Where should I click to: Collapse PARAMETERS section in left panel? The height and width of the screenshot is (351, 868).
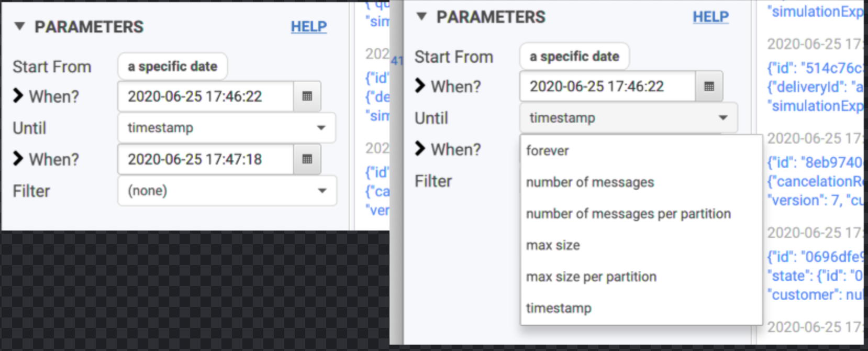click(x=20, y=26)
